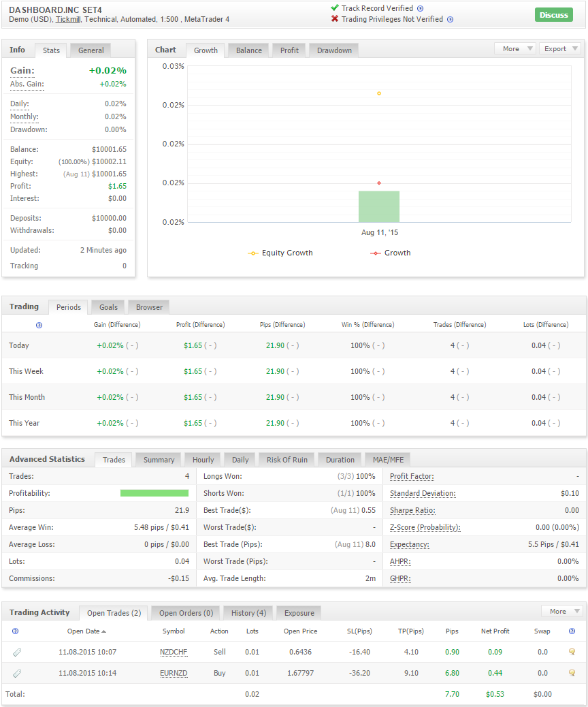Select the Balance chart tab

[x=248, y=50]
